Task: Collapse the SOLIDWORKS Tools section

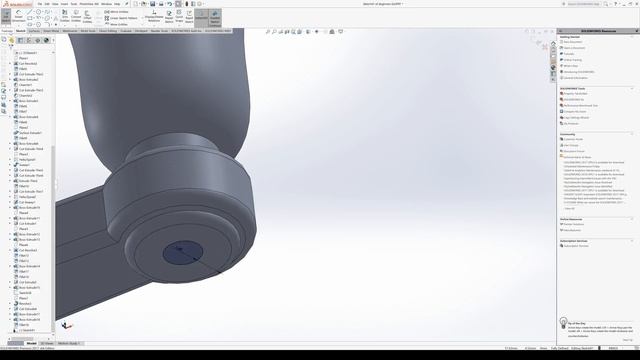Action: (632, 89)
